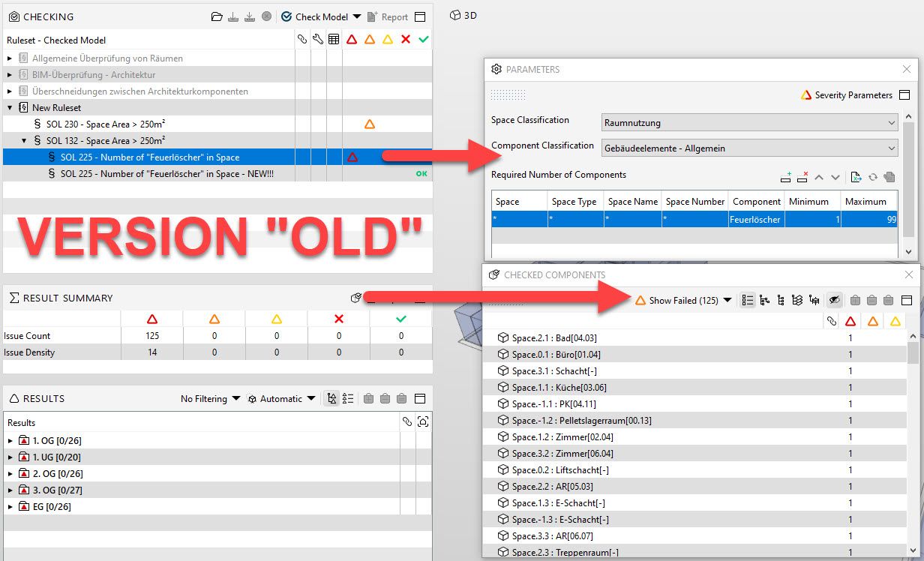
Task: Expand Allgemeine Überprüfung von Räumen ruleset
Action: [x=10, y=58]
